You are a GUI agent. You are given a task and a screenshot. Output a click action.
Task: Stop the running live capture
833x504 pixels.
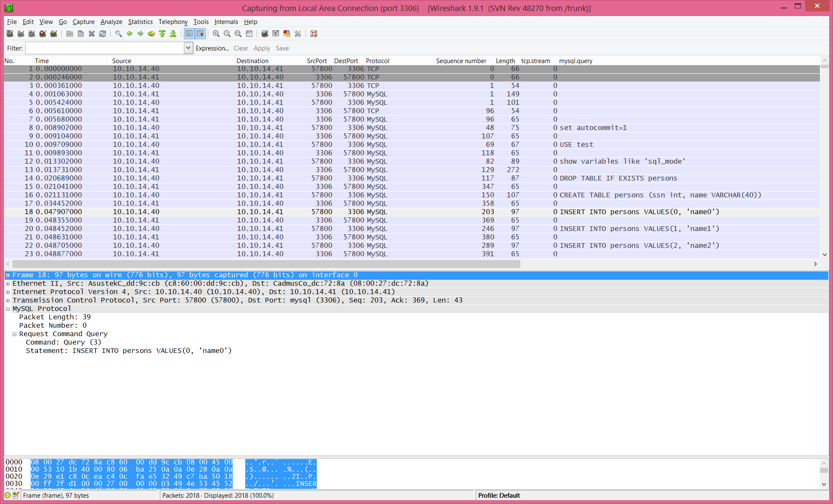[42, 34]
